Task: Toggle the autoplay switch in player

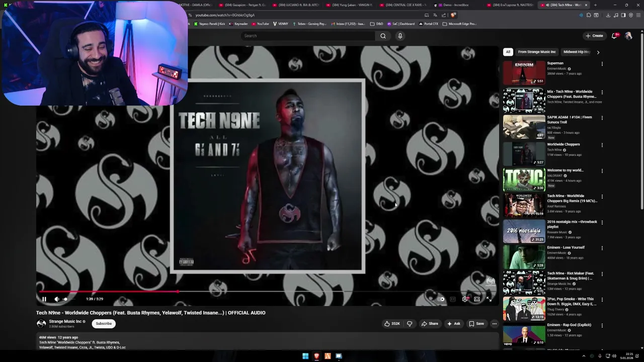Action: [x=440, y=299]
